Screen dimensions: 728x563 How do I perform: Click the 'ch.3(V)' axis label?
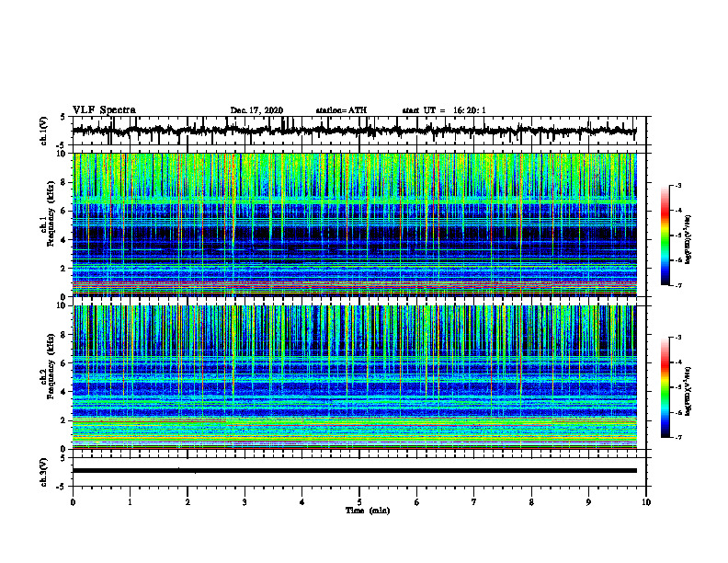pos(44,472)
